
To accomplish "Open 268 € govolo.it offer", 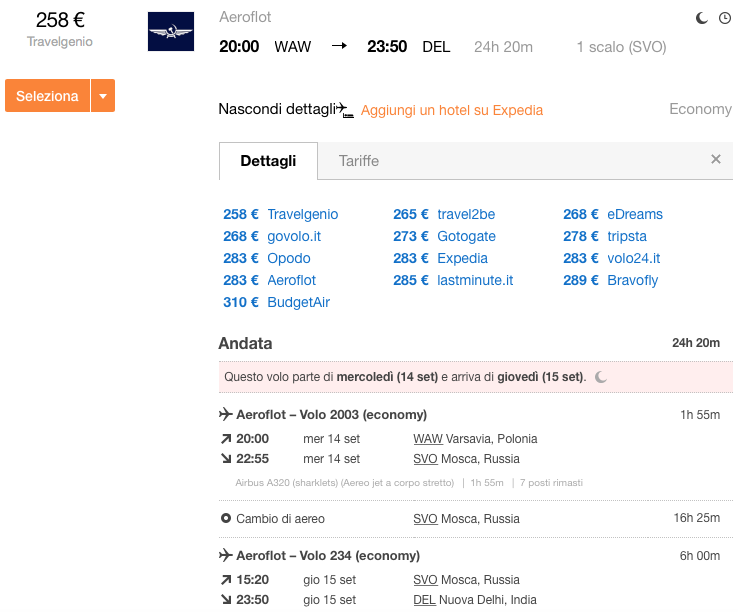I will [272, 236].
